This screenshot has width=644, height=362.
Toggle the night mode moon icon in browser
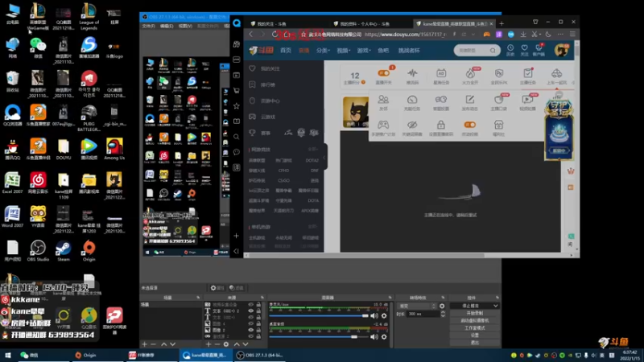pyautogui.click(x=548, y=35)
